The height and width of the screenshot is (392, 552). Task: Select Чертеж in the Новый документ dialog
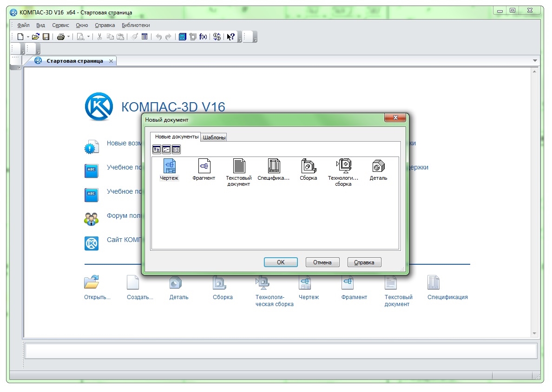(169, 170)
